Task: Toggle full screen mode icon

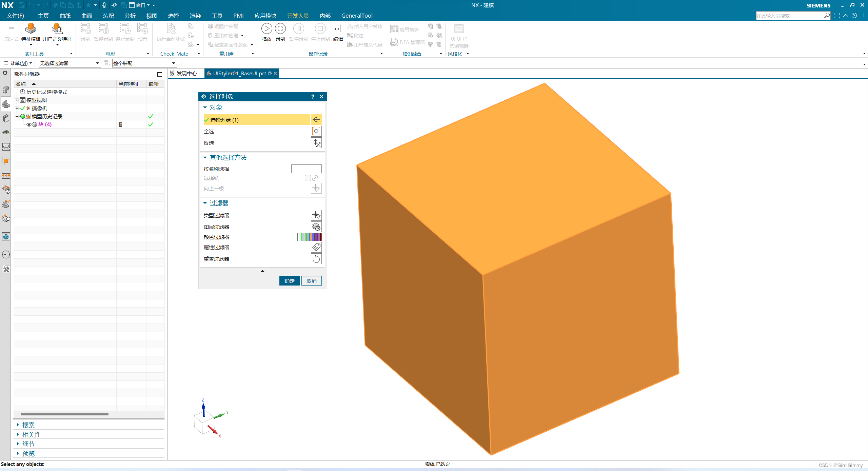Action: click(x=837, y=16)
